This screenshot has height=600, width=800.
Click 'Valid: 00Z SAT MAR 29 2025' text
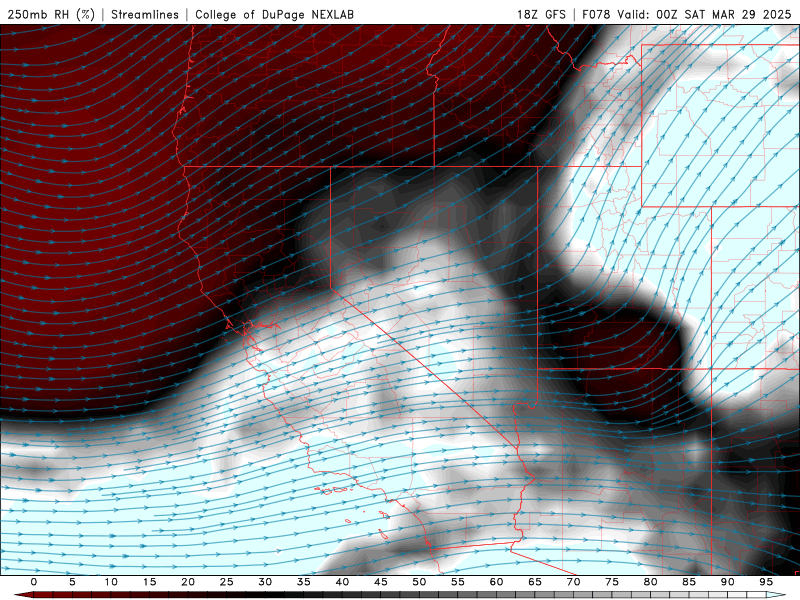pos(704,14)
